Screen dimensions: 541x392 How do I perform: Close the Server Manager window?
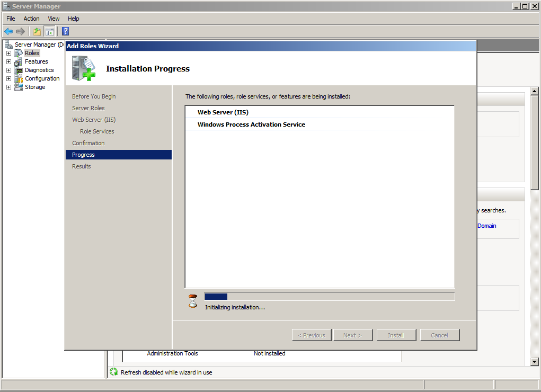[534, 6]
